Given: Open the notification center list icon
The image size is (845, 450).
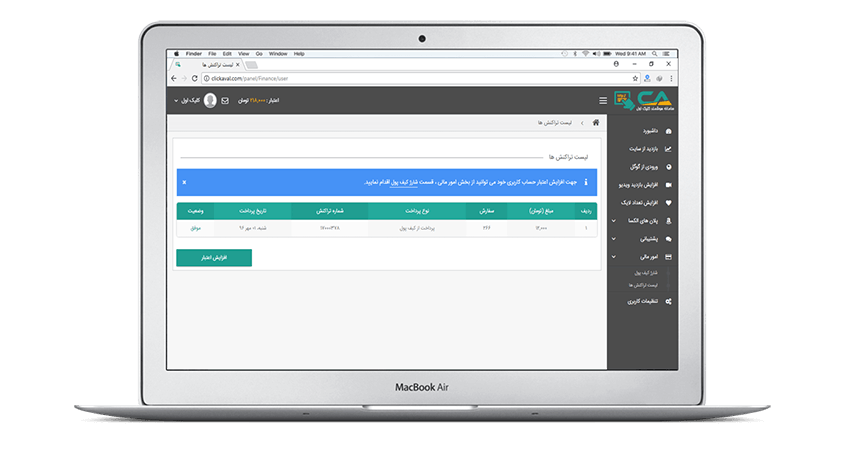Looking at the screenshot, I should (666, 54).
